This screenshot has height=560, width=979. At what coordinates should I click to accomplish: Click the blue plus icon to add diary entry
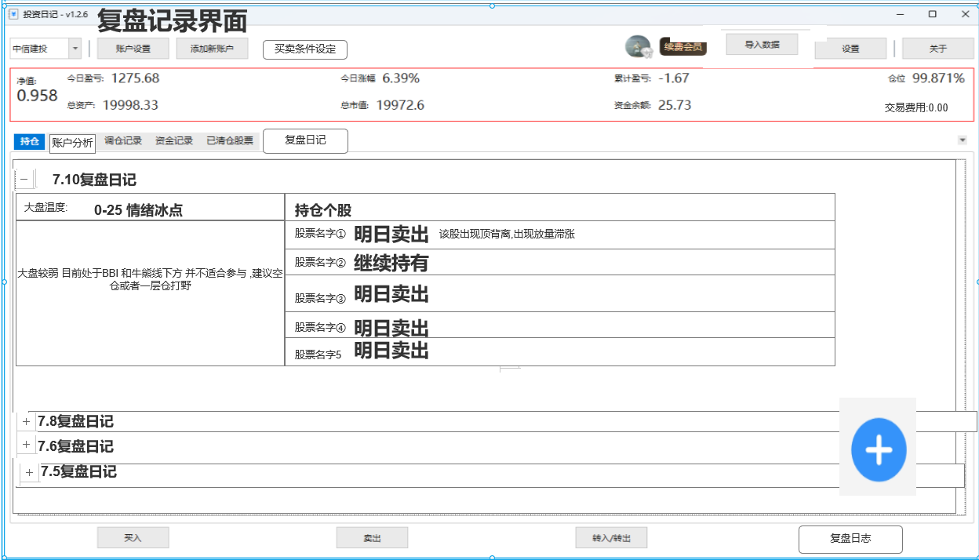pyautogui.click(x=878, y=448)
